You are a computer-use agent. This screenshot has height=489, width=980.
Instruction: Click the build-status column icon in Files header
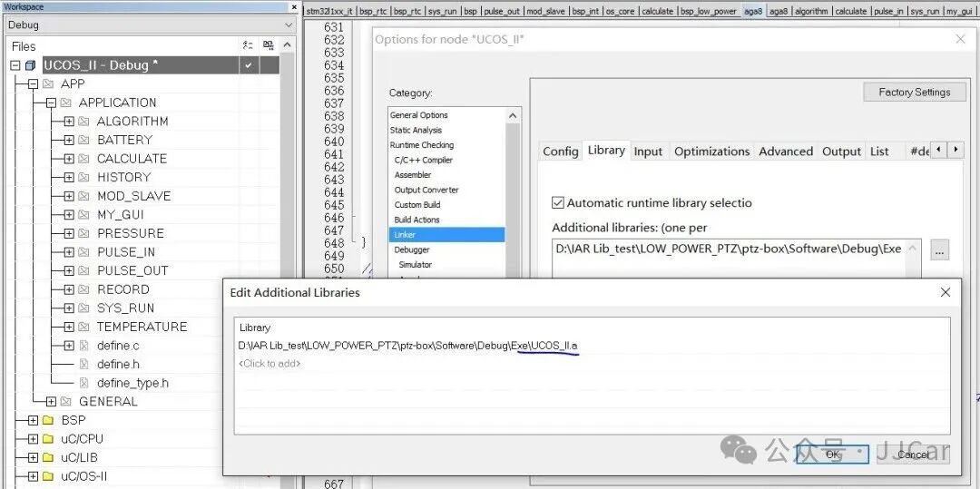[x=268, y=45]
